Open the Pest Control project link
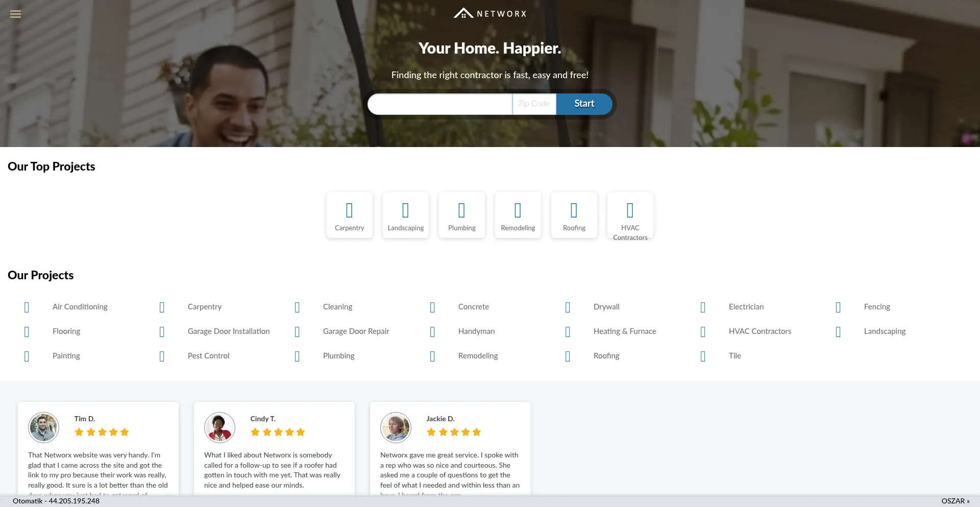980x507 pixels. tap(209, 356)
